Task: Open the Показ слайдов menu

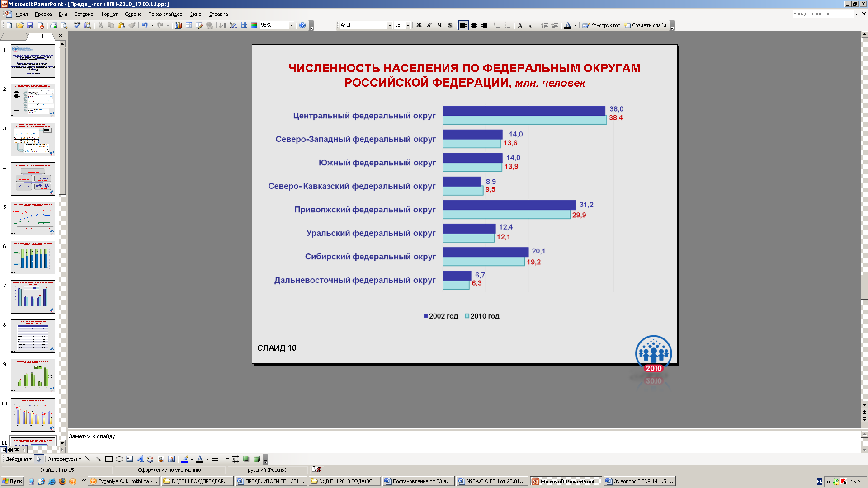Action: pos(165,14)
